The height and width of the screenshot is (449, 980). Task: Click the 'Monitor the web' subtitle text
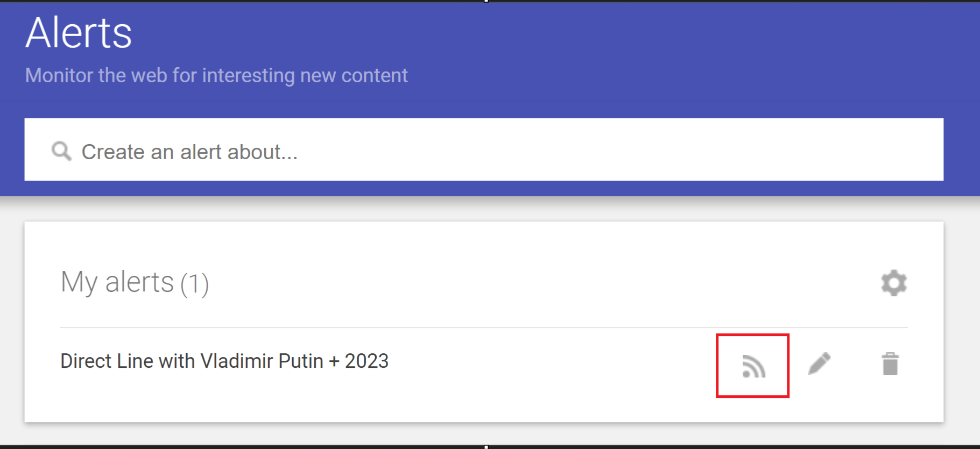coord(216,75)
